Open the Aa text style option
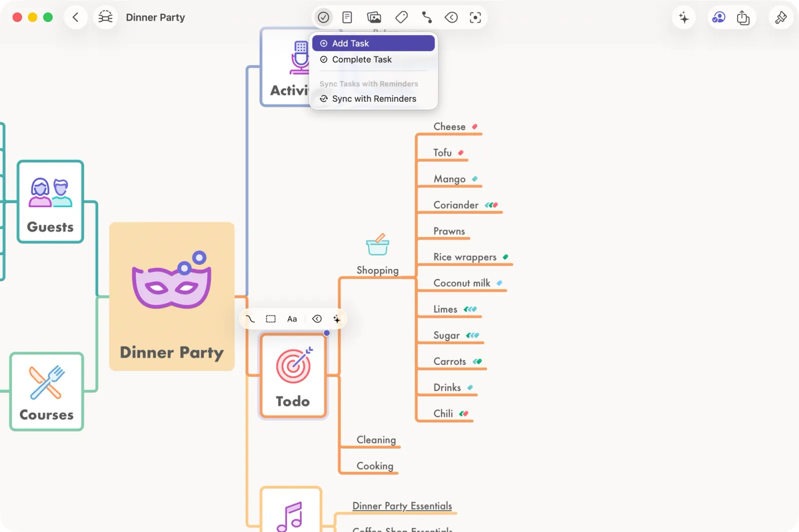799x532 pixels. (x=292, y=319)
